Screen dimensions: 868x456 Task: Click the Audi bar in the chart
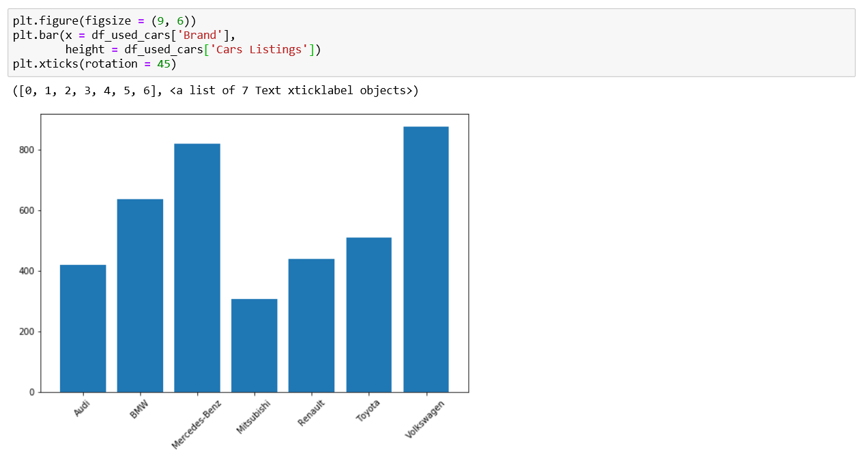83,328
